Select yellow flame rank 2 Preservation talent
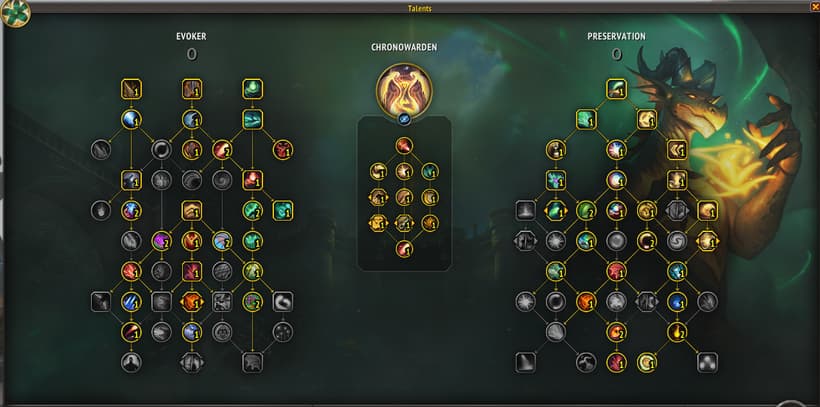 click(677, 332)
